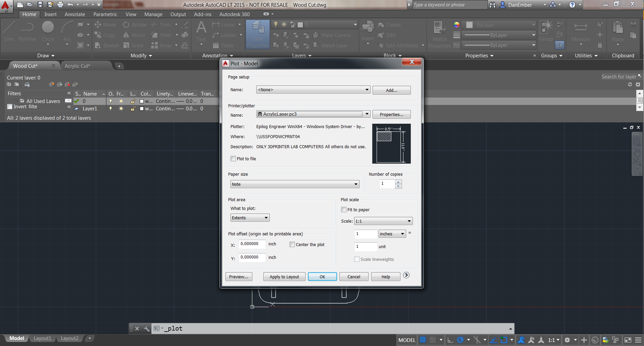644x346 pixels.
Task: Open the Parametric ribbon tab
Action: 105,14
